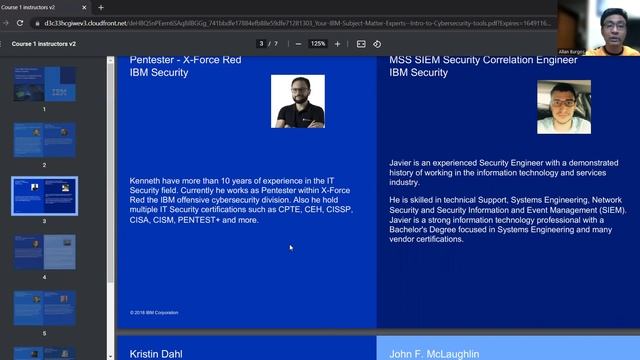Screen dimensions: 640x360
Task: Click the 'Pentester - X-Force Red' heading
Action: tap(185, 60)
